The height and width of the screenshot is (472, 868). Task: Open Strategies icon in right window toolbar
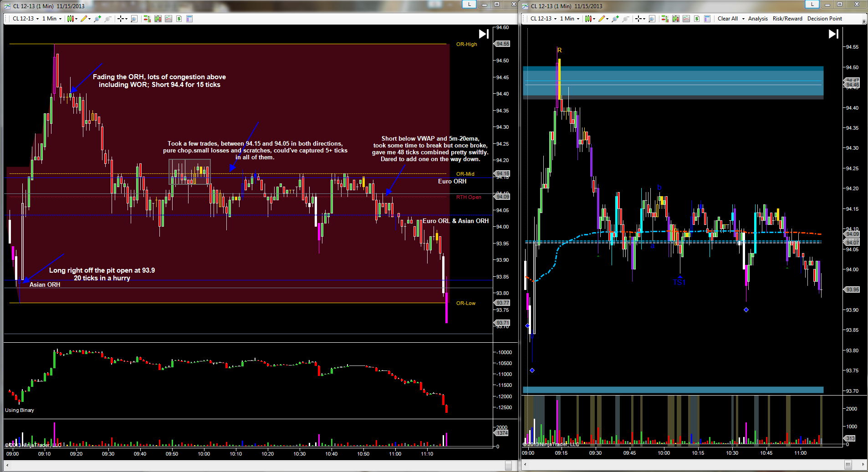(686, 19)
